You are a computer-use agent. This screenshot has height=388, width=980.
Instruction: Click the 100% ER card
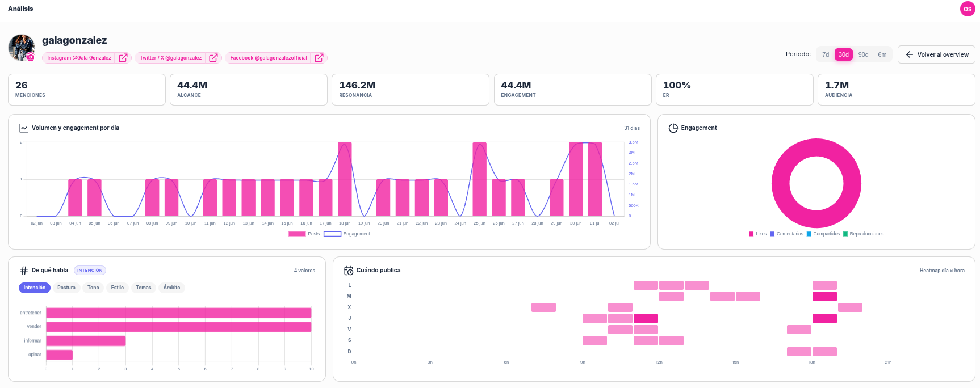point(735,90)
